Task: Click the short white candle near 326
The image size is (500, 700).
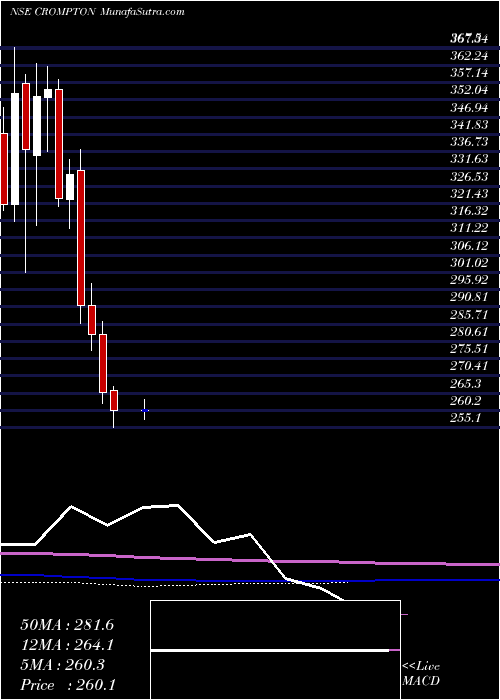Action: pos(70,187)
